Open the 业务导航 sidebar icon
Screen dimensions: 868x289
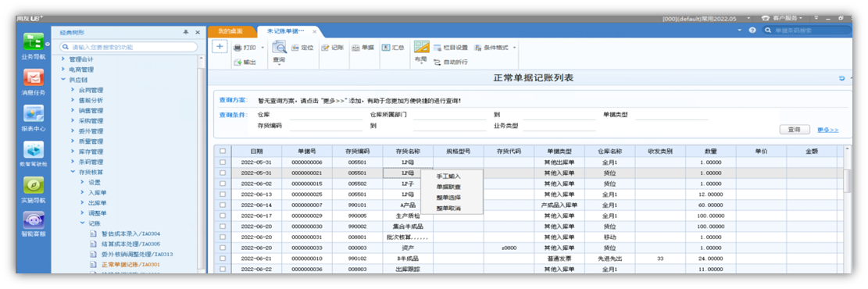(x=34, y=43)
